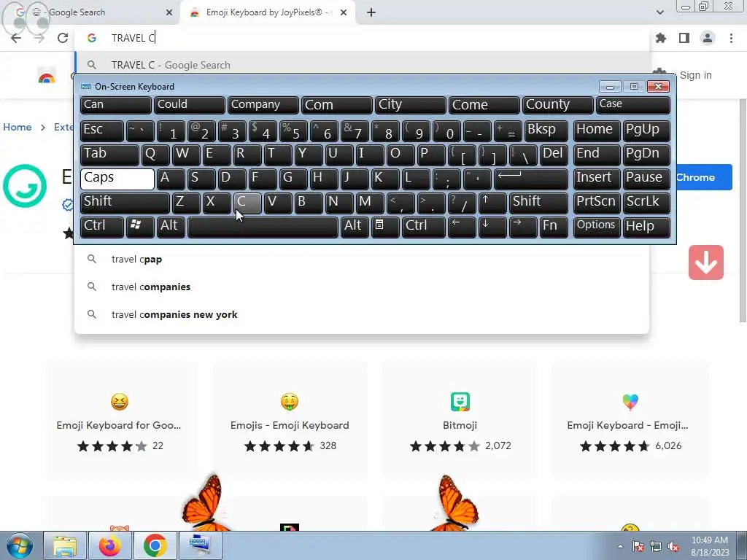The image size is (747, 560).
Task: Open the Chrome extensions puzzle icon
Action: click(x=661, y=38)
